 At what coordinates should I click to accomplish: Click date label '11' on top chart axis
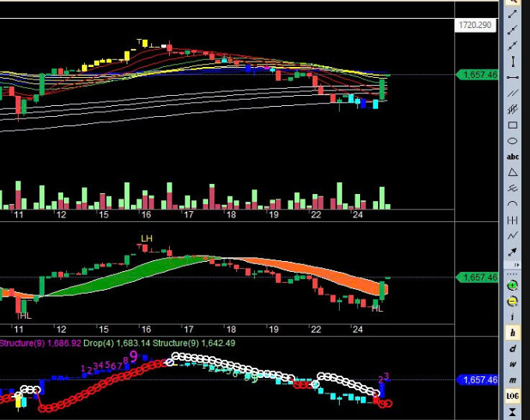coord(19,215)
